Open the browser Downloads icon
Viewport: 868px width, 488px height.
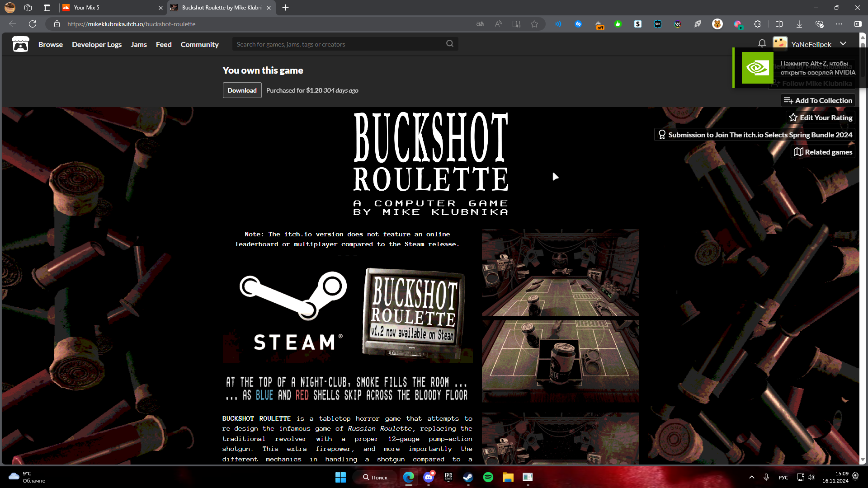coord(799,24)
